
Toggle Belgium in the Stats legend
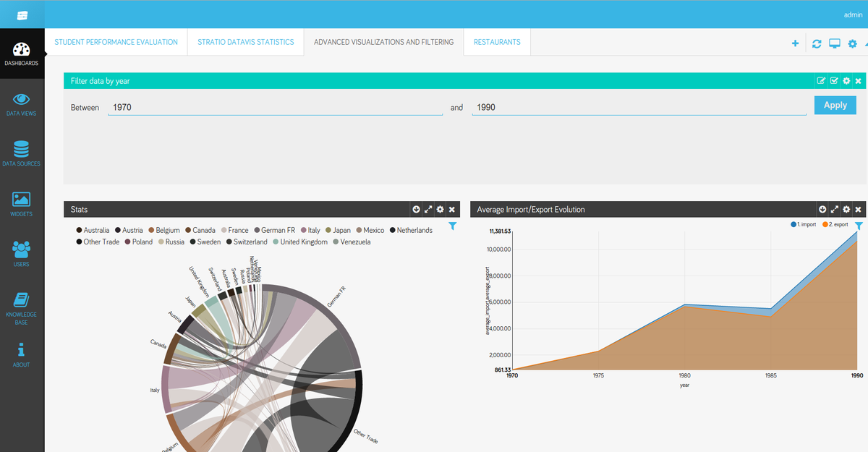pos(164,230)
